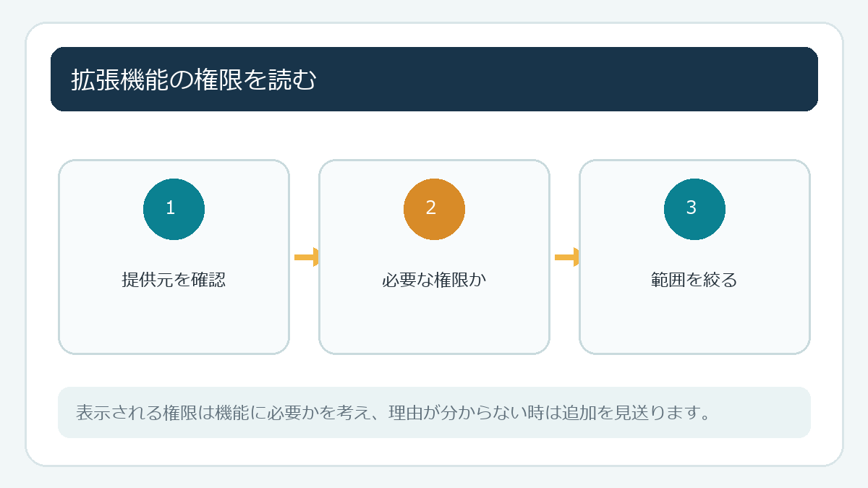Select the teal step 1 circle

click(x=174, y=209)
